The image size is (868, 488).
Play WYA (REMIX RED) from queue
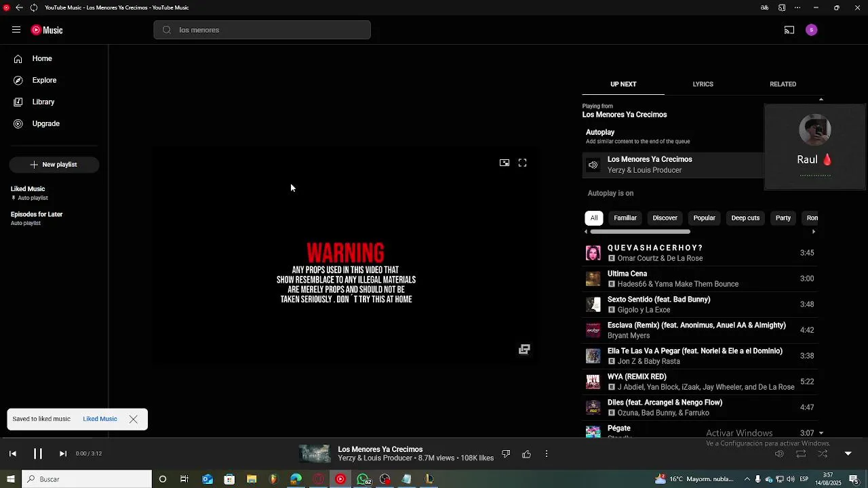click(700, 382)
